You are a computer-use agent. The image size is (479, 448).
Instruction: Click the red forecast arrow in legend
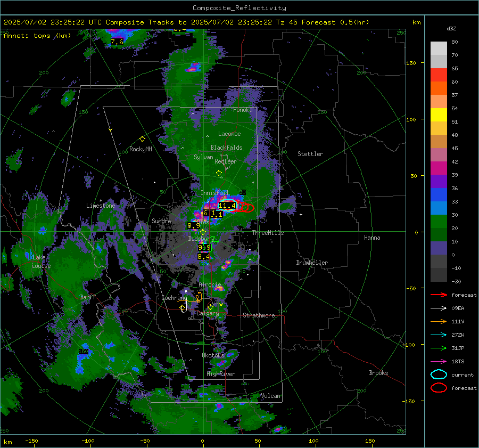(439, 295)
